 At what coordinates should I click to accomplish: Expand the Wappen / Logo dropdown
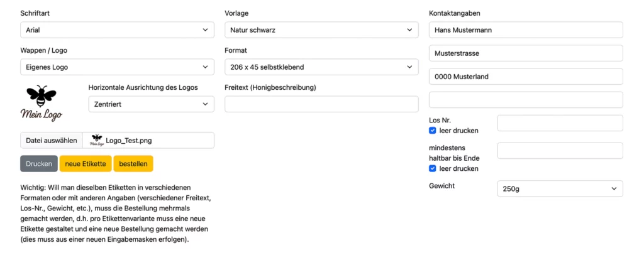tap(117, 67)
